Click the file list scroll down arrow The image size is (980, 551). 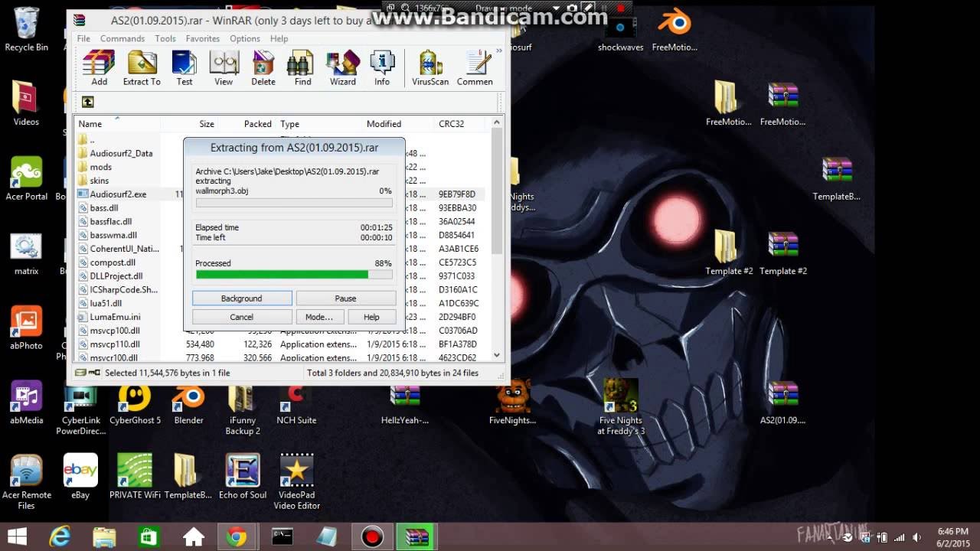tap(497, 355)
